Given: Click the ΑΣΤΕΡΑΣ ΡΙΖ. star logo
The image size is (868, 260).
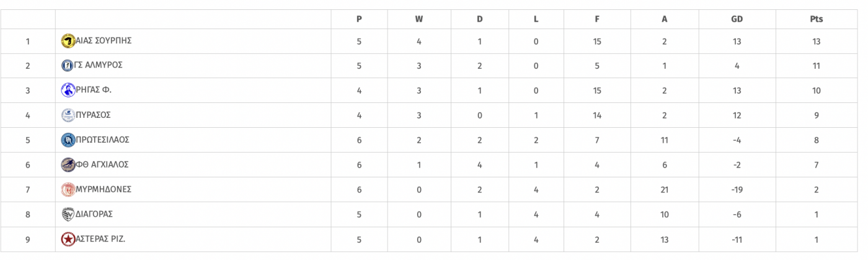Looking at the screenshot, I should click(68, 239).
